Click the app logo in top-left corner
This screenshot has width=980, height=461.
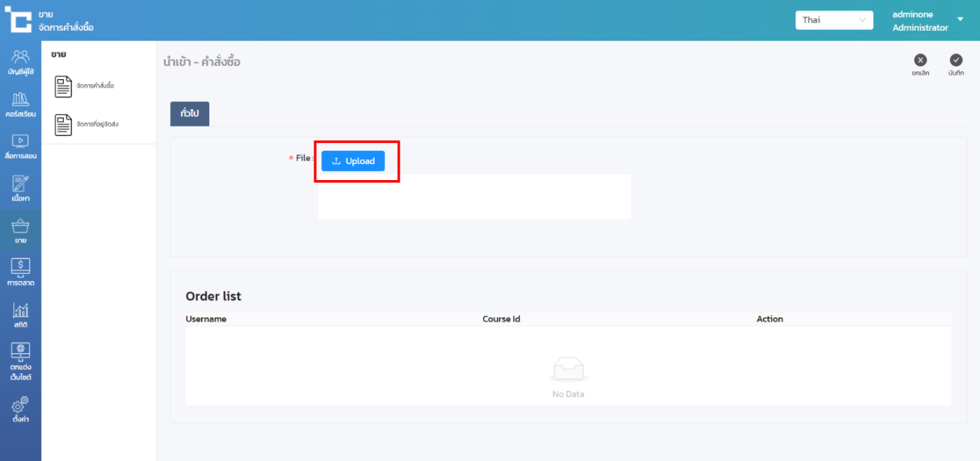click(x=18, y=20)
